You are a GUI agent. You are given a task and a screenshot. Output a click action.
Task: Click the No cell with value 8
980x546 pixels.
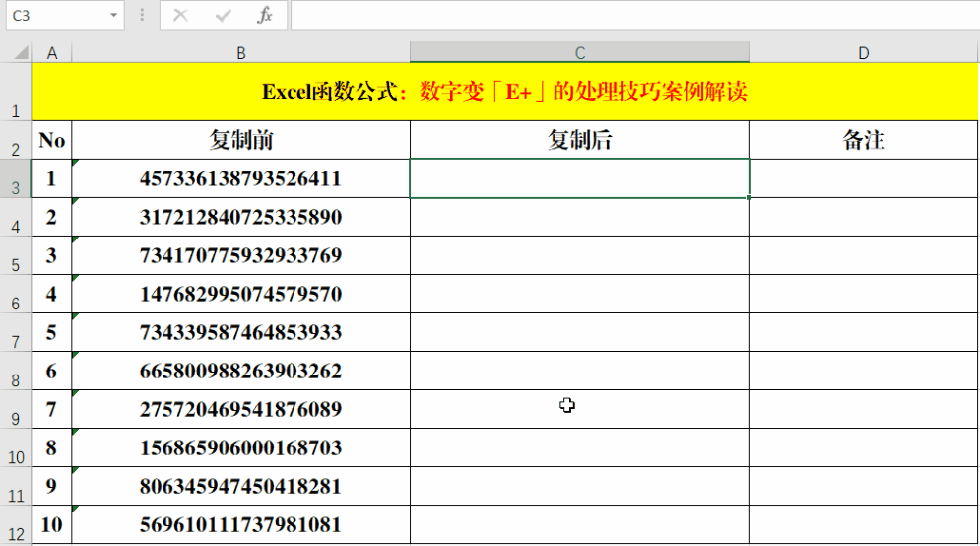(x=52, y=447)
